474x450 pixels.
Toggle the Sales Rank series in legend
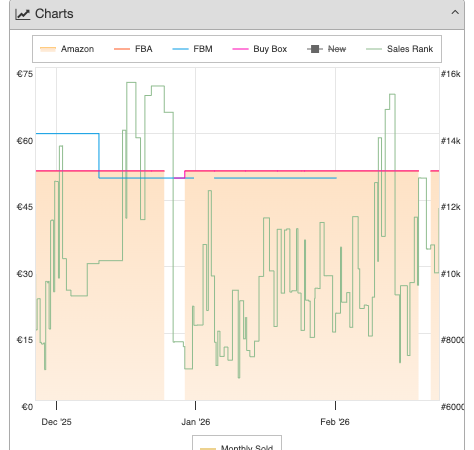tap(399, 49)
